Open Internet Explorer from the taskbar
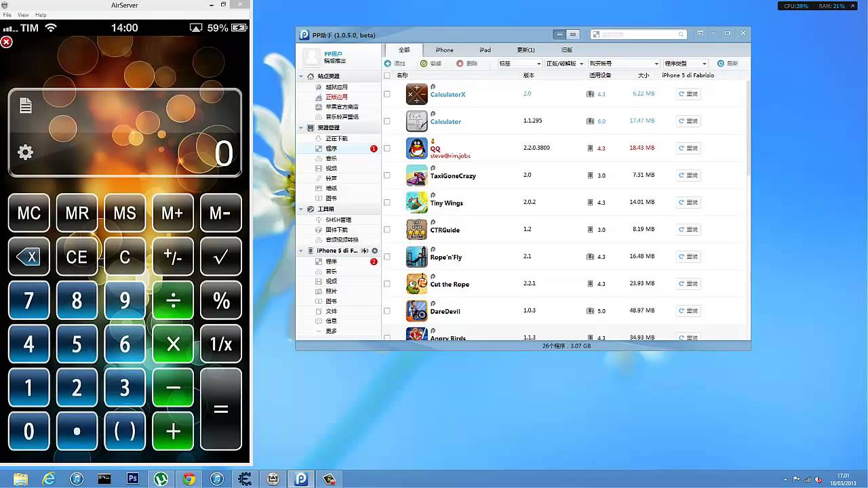This screenshot has width=868, height=488. tap(49, 479)
